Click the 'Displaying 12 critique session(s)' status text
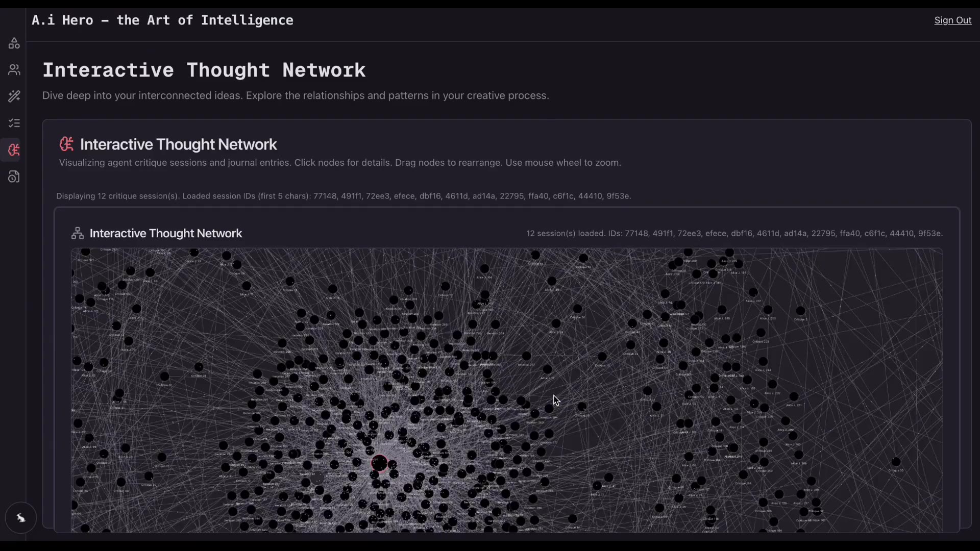980x551 pixels. [x=344, y=196]
